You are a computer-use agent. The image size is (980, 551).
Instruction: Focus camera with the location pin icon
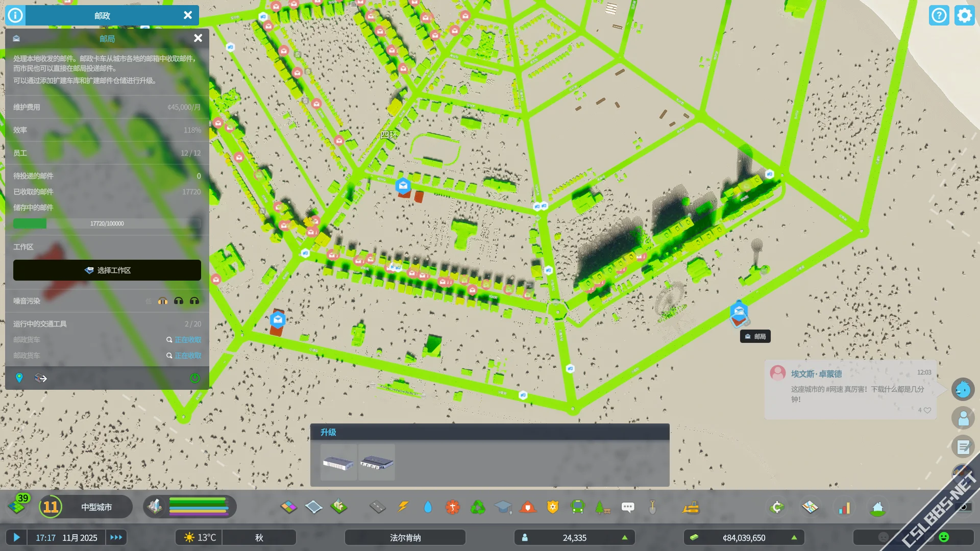(x=19, y=378)
